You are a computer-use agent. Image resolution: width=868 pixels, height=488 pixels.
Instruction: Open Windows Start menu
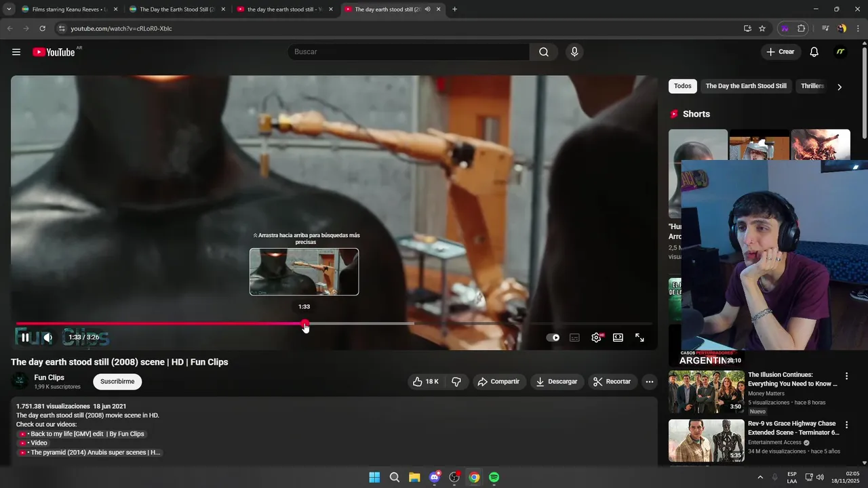click(374, 477)
